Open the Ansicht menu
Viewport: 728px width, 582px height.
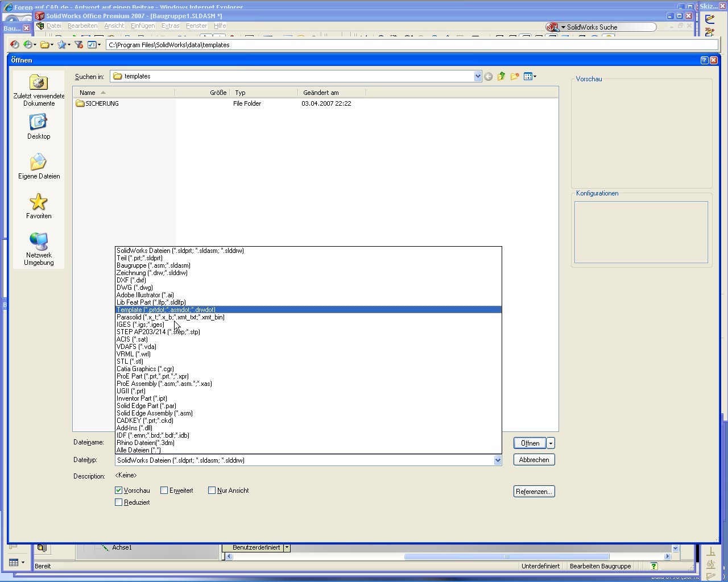click(x=114, y=26)
